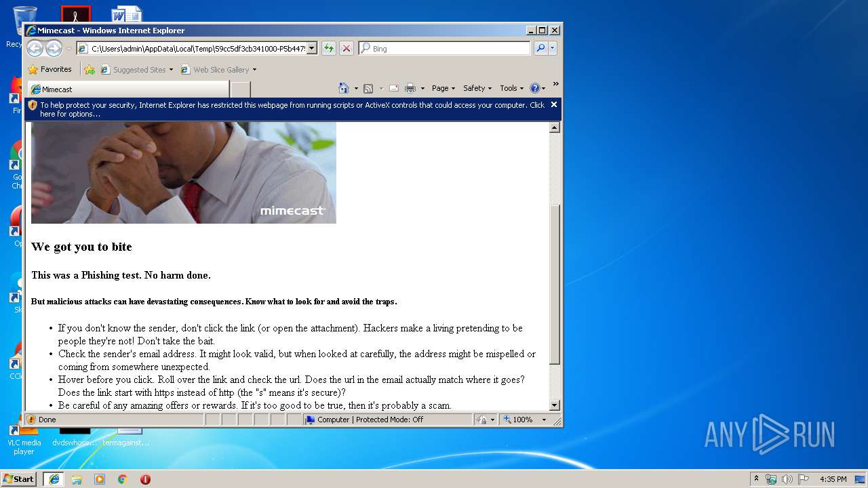
Task: Expand the Web Slice Gallery dropdown arrow
Action: click(255, 70)
